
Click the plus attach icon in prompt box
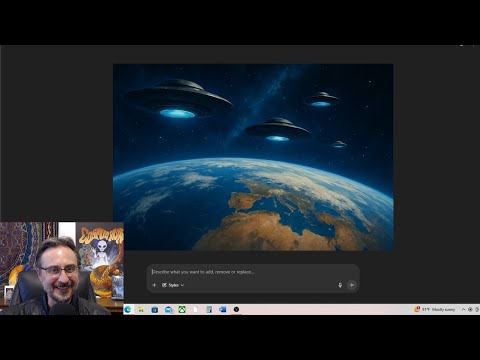click(154, 285)
